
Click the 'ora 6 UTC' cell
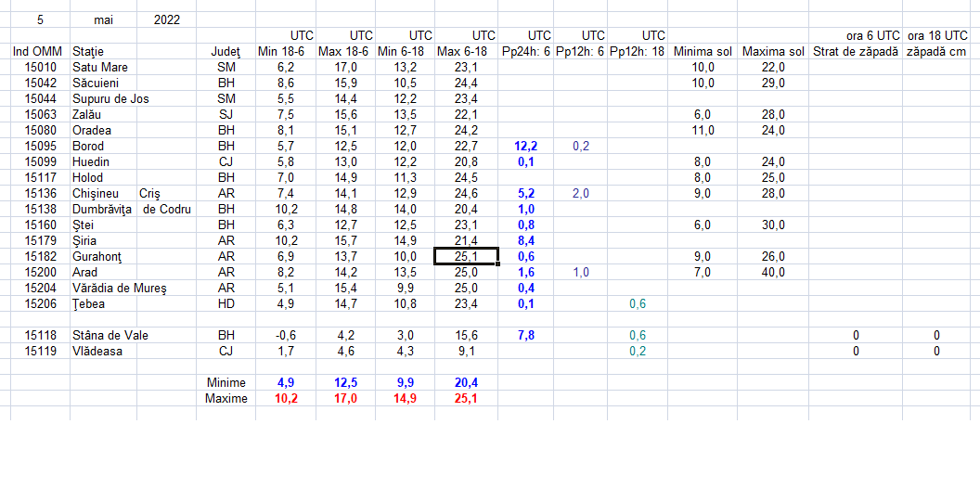(x=856, y=35)
